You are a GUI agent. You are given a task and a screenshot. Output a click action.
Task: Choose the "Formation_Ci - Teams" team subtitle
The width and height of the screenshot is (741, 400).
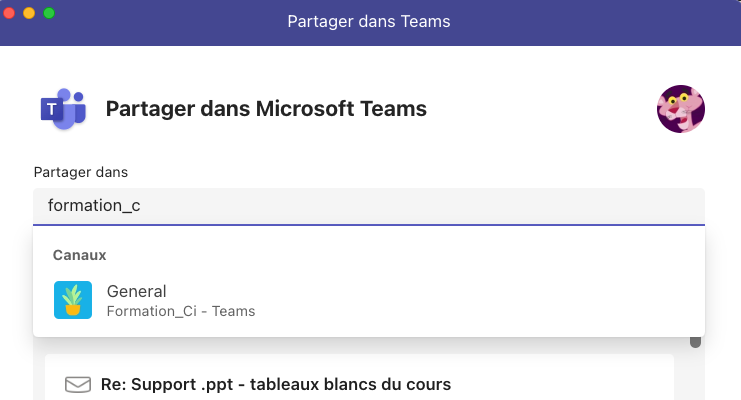pyautogui.click(x=181, y=311)
